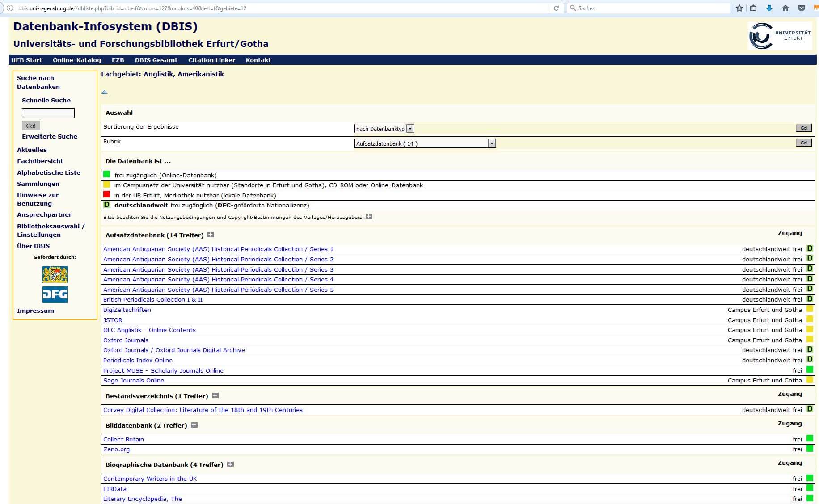
Task: Open the downloads arrow icon
Action: pos(769,8)
